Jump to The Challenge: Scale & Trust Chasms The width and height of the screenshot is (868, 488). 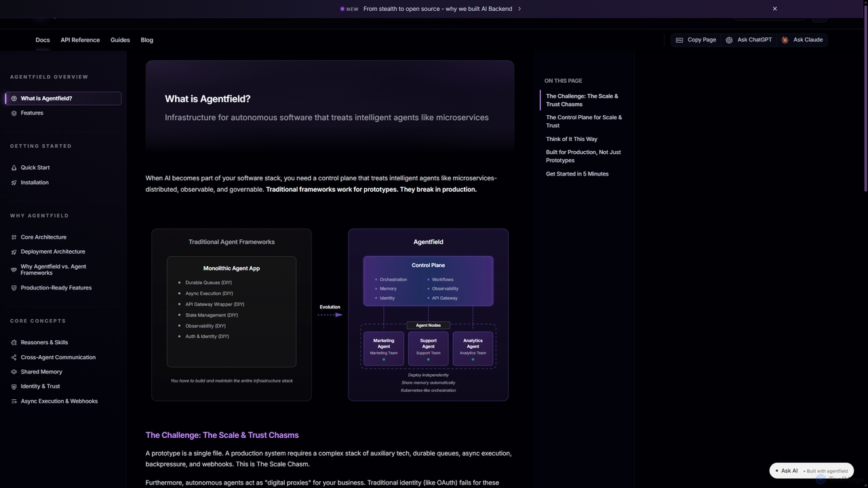582,100
